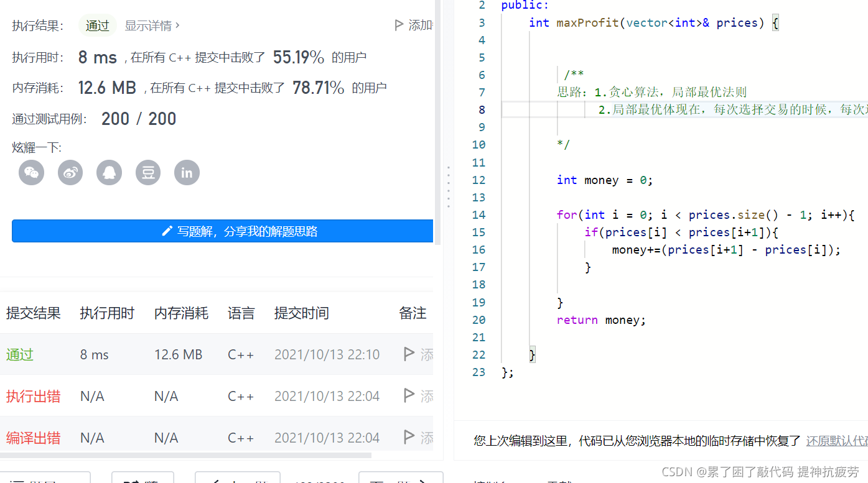Click the WeChat share icon
Viewport: 868px width, 483px height.
(x=31, y=173)
